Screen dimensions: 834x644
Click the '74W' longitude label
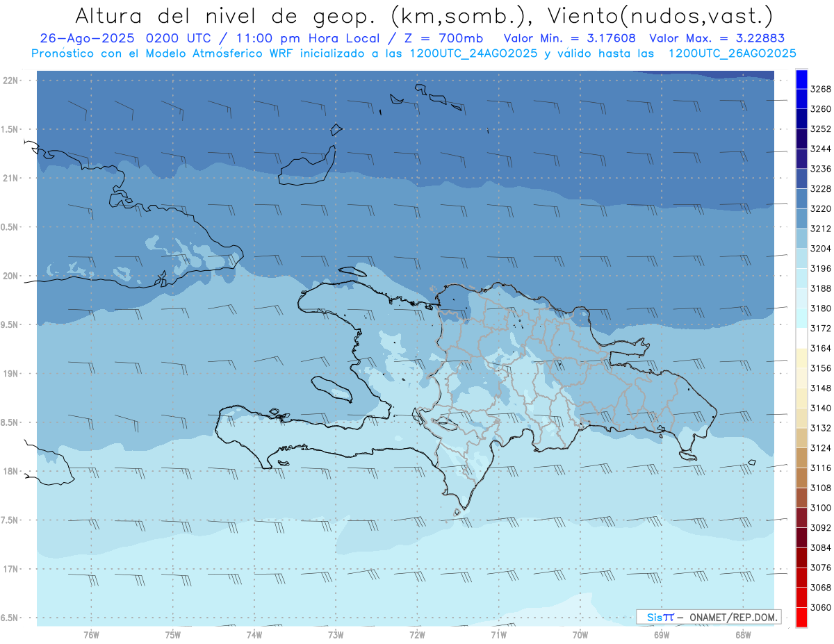tap(254, 635)
